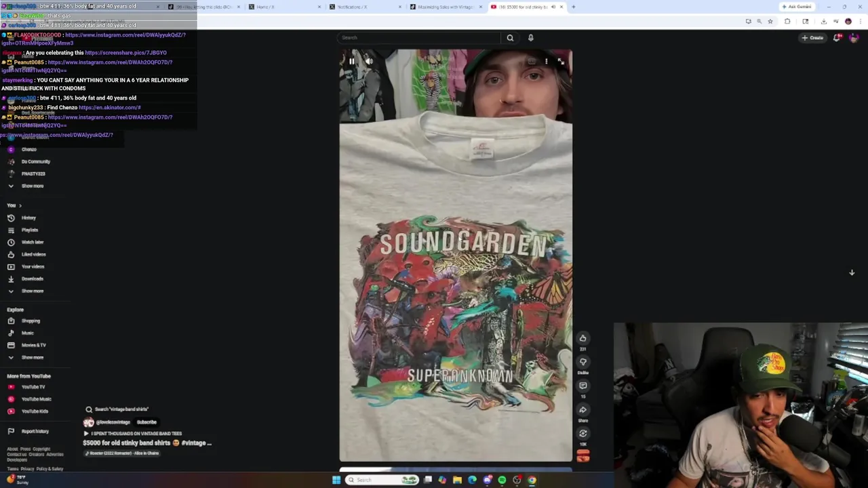Open the YouTube account avatar menu

tap(854, 38)
